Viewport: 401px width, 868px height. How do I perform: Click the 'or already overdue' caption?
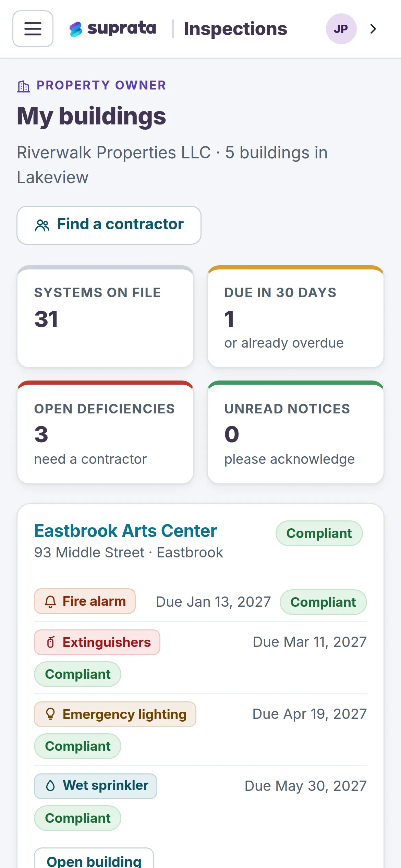284,343
